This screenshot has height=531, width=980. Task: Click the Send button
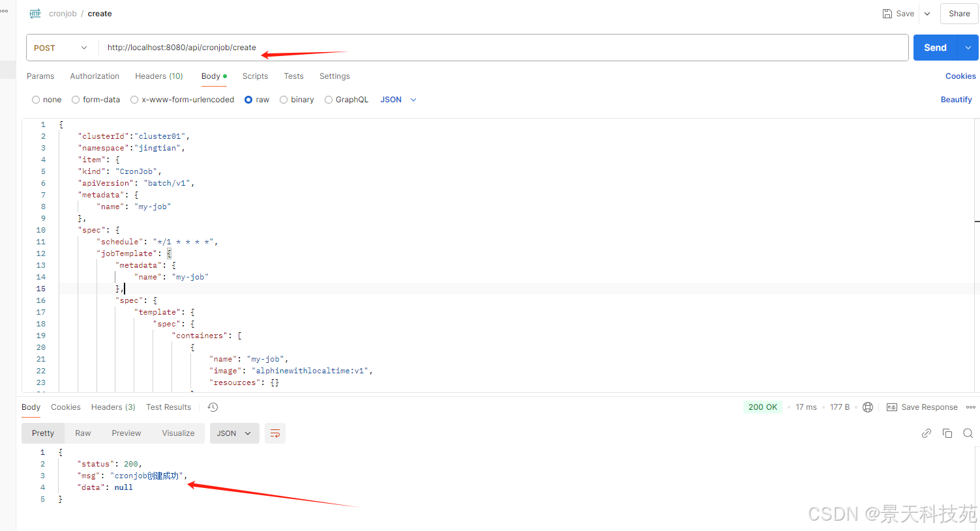(935, 48)
